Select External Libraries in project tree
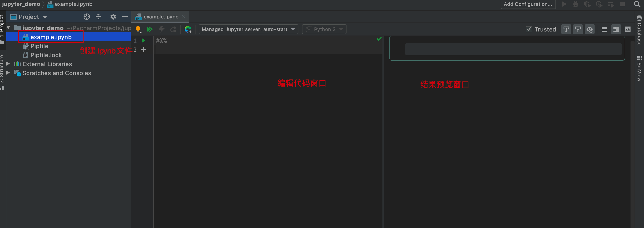This screenshot has width=644, height=228. coord(47,64)
